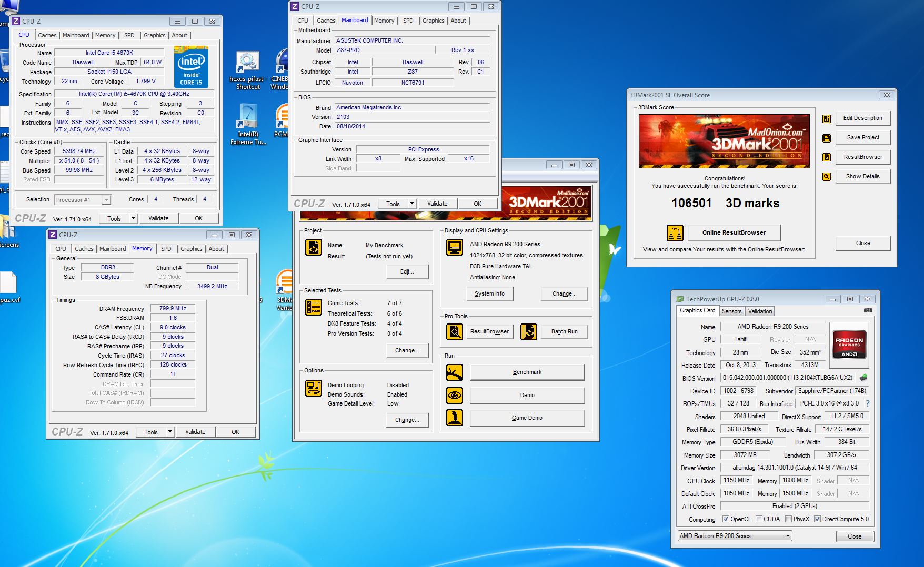The width and height of the screenshot is (924, 567).
Task: Click the Benchmark run icon
Action: point(455,372)
